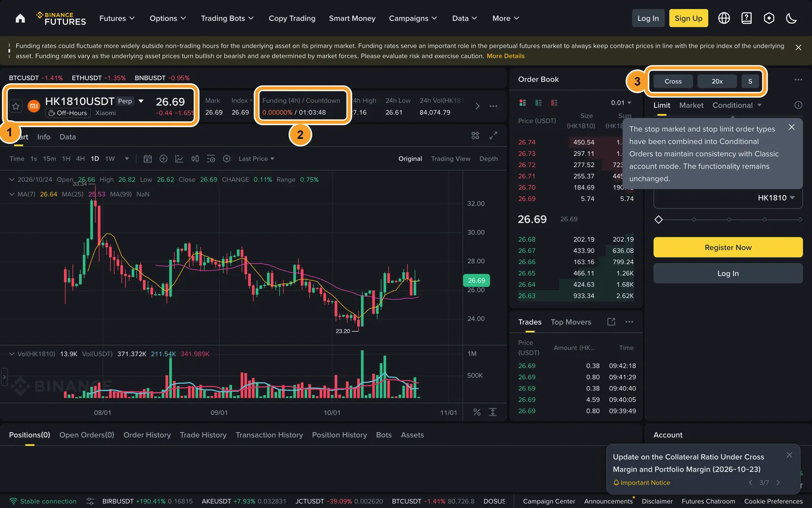This screenshot has width=812, height=508.
Task: Expand symbol selector arrow beside Perp
Action: [141, 101]
